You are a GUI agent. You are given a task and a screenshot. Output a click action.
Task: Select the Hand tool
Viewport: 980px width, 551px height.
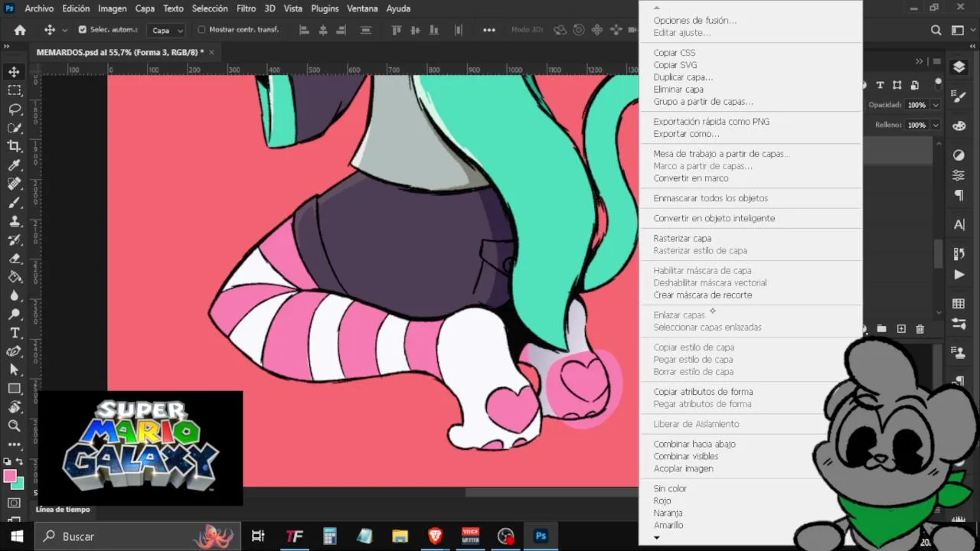pos(14,407)
